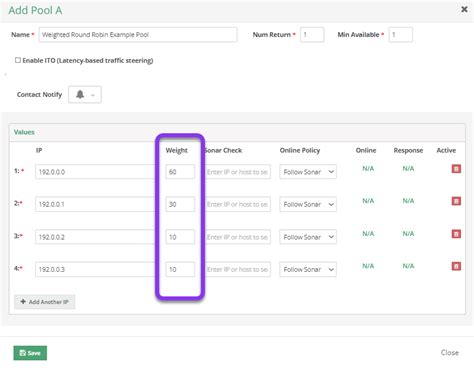Delete row 4 via its red trash icon
Viewport: 474px width, 368px height.
[456, 266]
